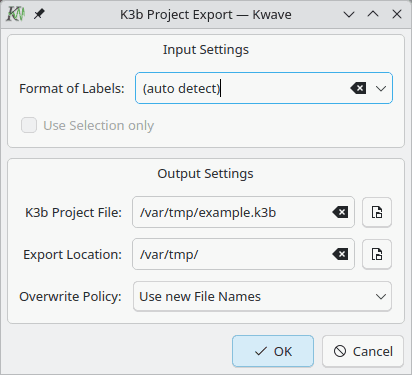Browse for the Export Location folder
Screen dimensions: 412x375
point(377,254)
